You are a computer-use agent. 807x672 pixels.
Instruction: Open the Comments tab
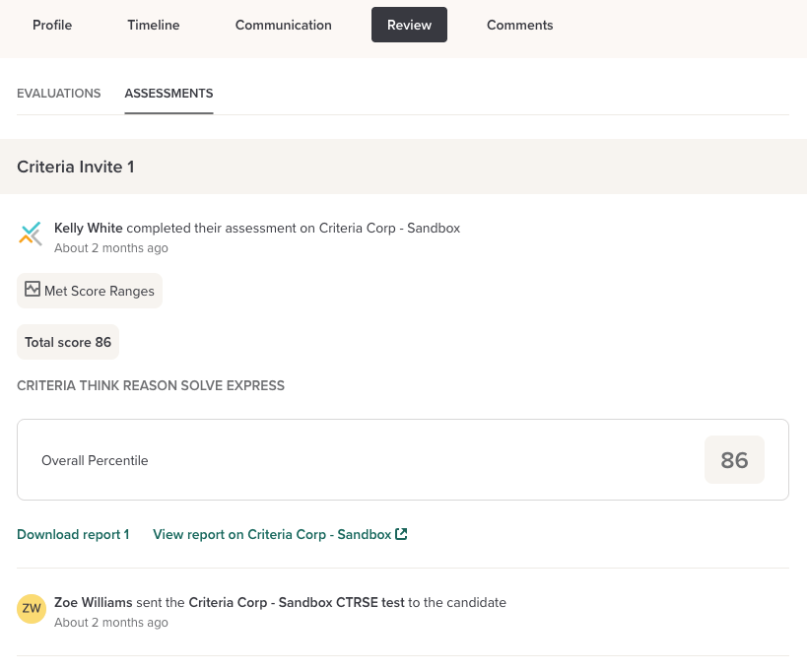(519, 25)
